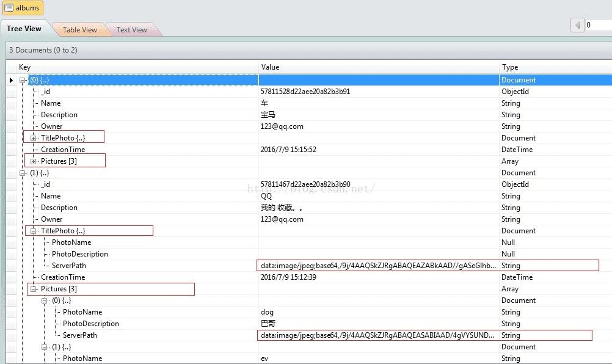Screen dimensions: 612x364
Task: Click the left pagination arrow button
Action: [x=577, y=24]
